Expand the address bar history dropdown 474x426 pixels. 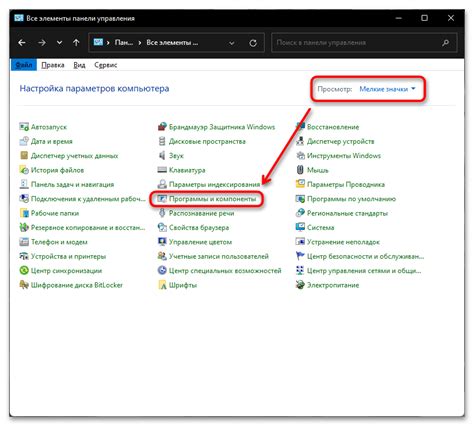(232, 43)
